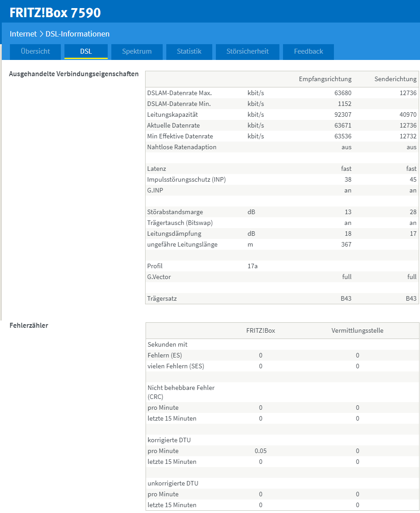Click the Störabstandsmarge send value 28
The image size is (420, 513).
coord(413,212)
